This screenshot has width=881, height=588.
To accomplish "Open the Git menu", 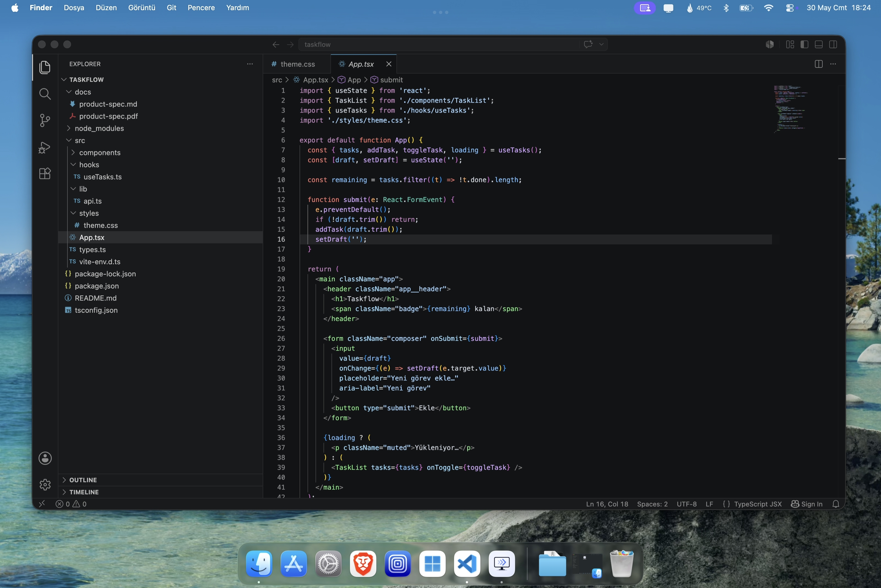I will [172, 8].
